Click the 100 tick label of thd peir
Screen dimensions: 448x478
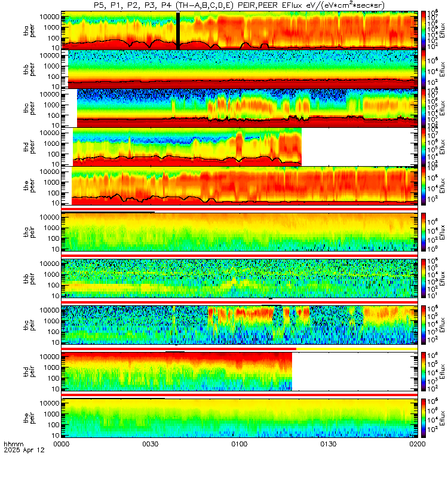pos(53,378)
